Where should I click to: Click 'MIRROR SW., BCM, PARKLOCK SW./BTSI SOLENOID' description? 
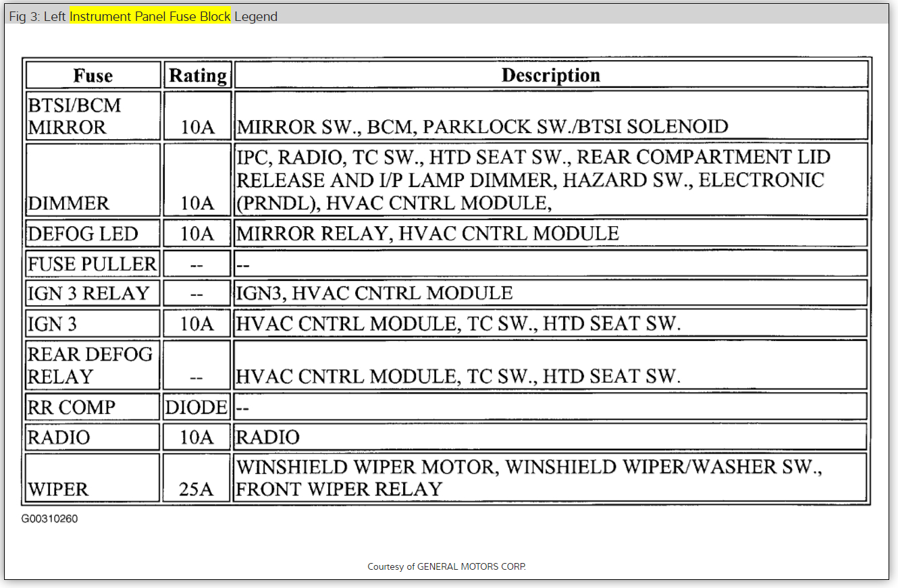pos(482,127)
